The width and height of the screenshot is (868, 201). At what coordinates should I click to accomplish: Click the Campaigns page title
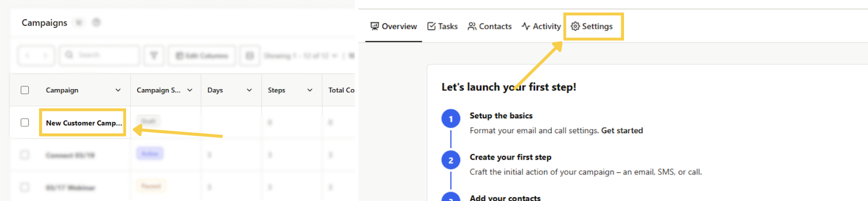[x=44, y=22]
